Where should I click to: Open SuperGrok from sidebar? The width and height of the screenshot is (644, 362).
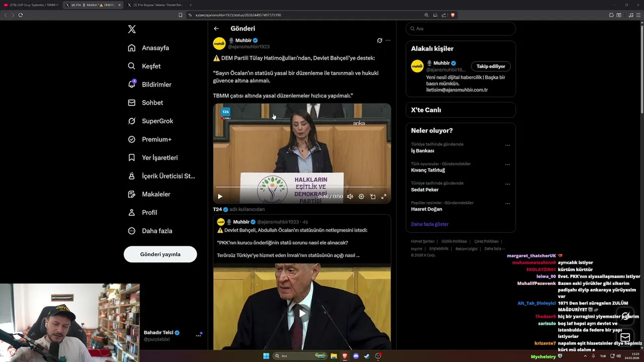point(150,121)
